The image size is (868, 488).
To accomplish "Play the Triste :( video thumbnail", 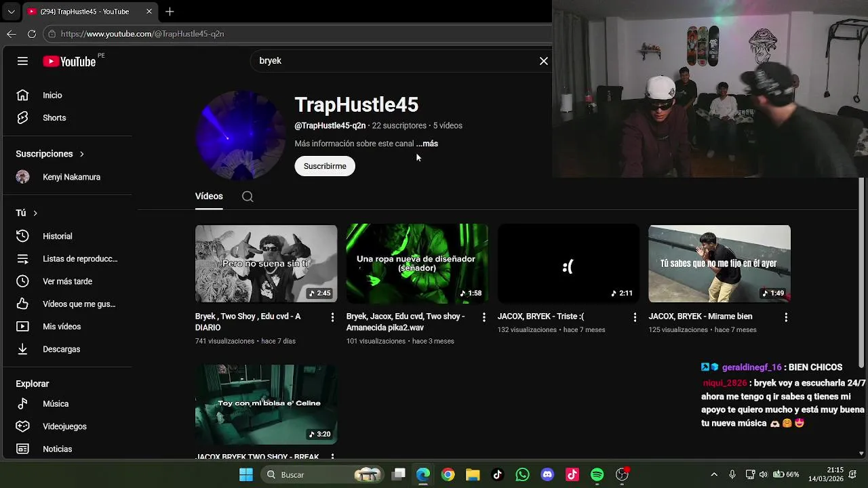I will (x=568, y=264).
